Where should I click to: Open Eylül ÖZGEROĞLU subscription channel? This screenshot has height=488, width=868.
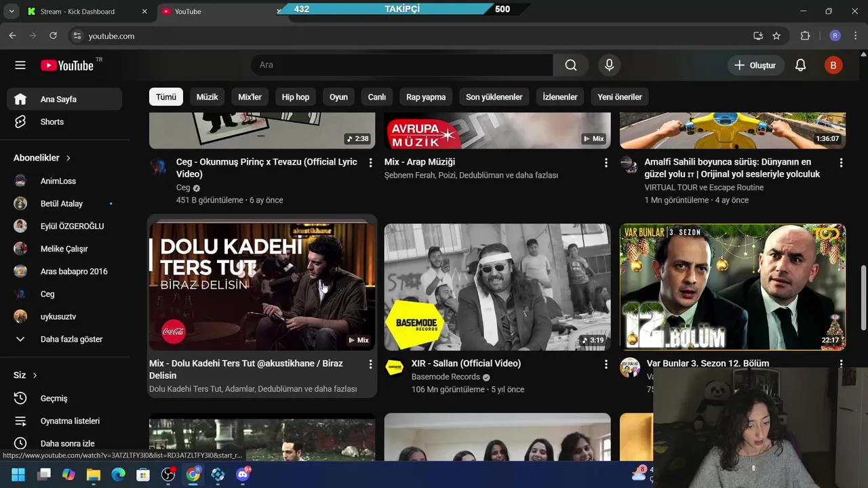[64, 226]
